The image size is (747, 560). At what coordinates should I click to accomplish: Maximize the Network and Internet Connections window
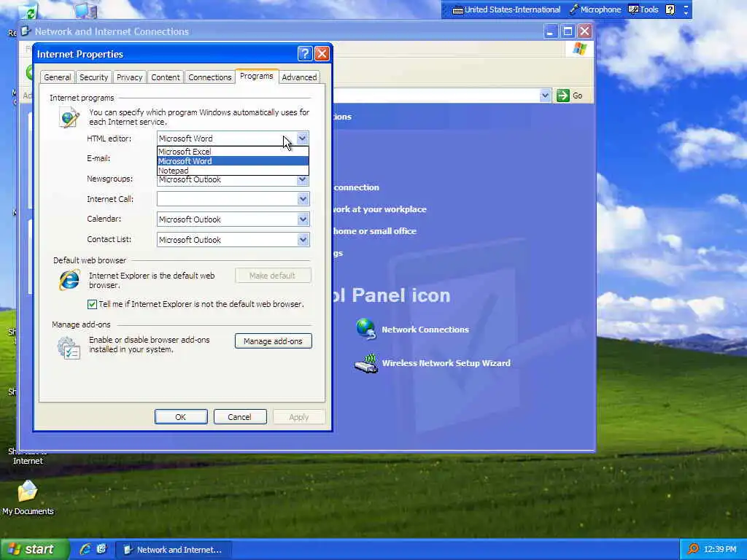(x=568, y=31)
